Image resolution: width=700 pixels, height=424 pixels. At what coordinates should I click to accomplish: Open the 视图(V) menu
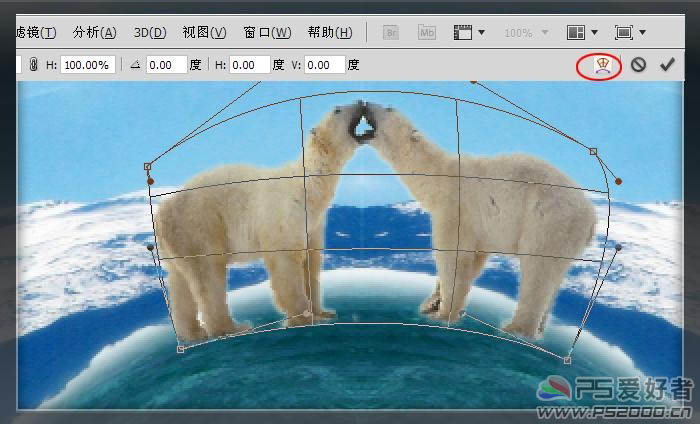pos(204,33)
